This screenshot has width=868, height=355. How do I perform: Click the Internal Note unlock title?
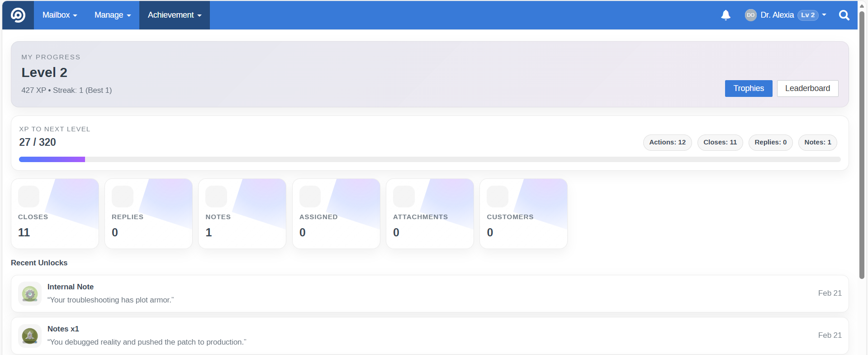pyautogui.click(x=71, y=287)
